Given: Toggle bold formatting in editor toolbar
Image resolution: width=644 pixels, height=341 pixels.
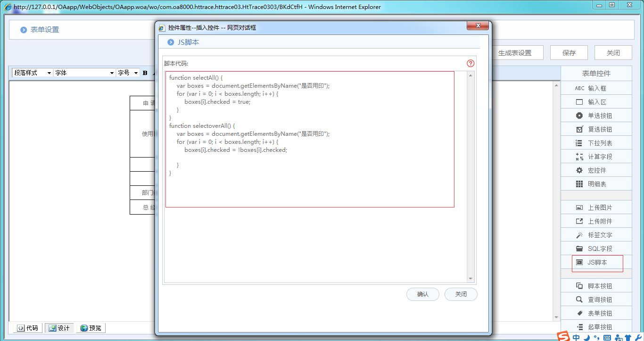Looking at the screenshot, I should [145, 73].
